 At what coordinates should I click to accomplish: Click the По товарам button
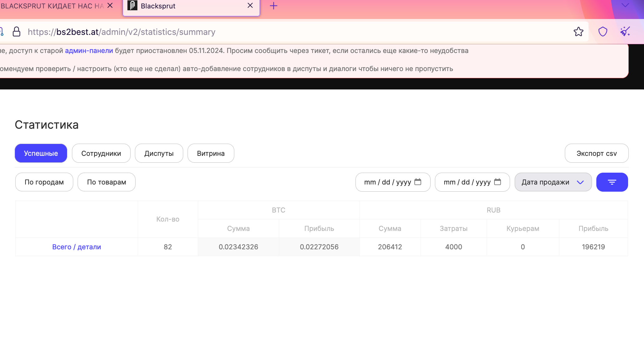tap(106, 182)
